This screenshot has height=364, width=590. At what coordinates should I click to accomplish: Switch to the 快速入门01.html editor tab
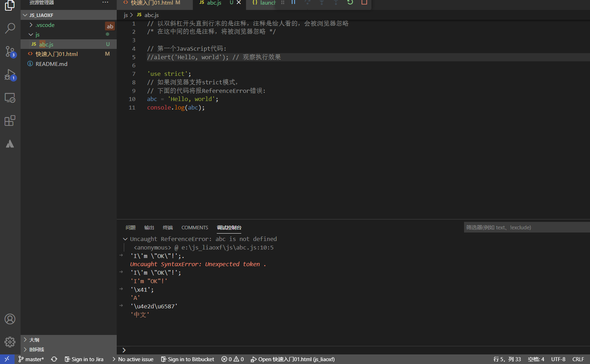point(152,3)
